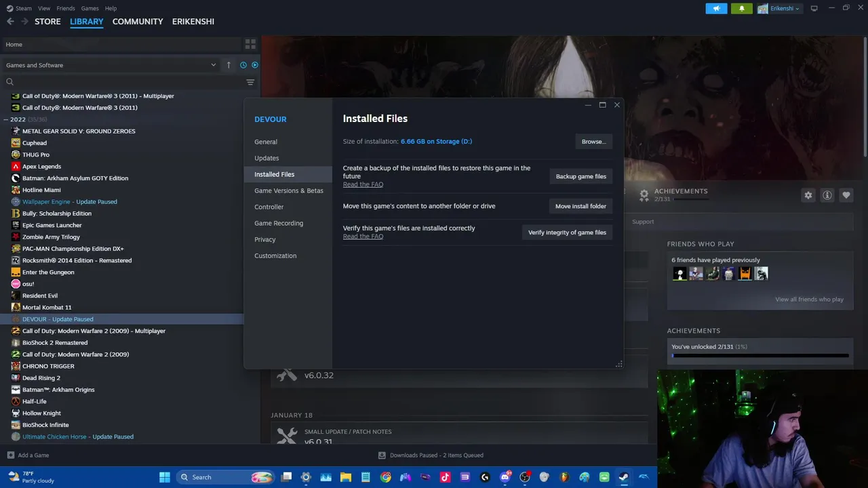Toggle the library grid view icon

pyautogui.click(x=250, y=44)
